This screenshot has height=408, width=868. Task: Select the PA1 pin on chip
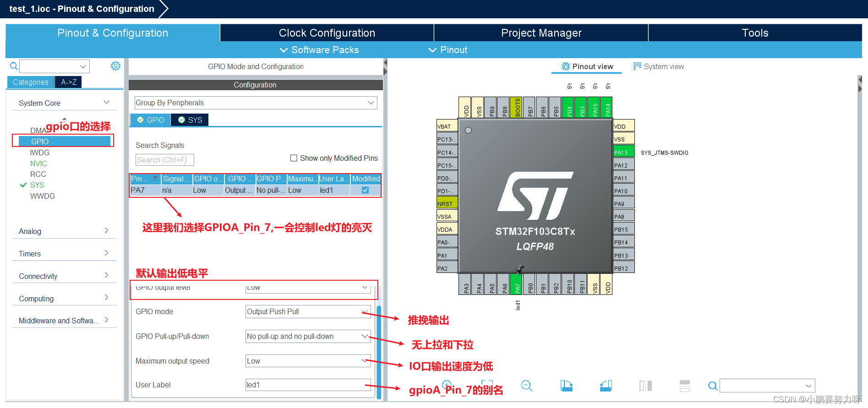click(447, 255)
